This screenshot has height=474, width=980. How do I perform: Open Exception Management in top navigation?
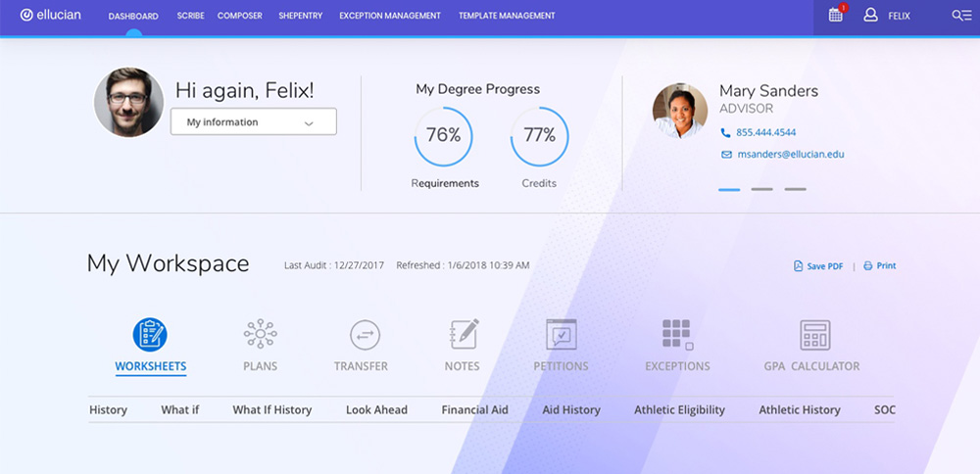pos(390,16)
